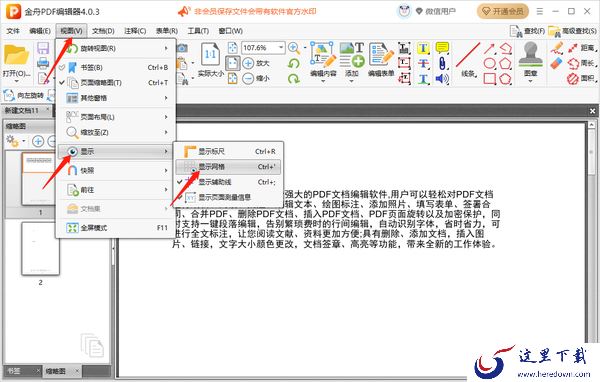Select the underline text T icon
This screenshot has height=382, width=600.
click(x=423, y=79)
